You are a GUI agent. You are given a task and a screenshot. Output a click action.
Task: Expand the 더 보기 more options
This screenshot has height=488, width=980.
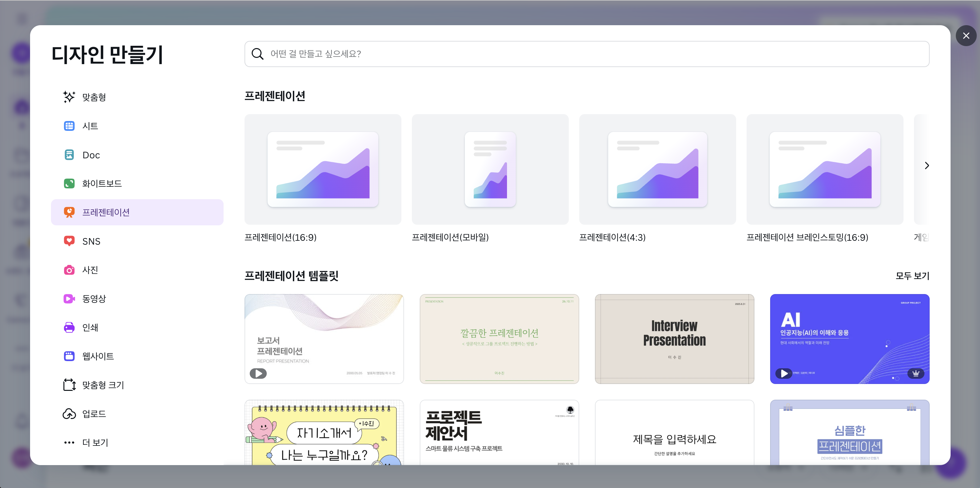(x=95, y=442)
